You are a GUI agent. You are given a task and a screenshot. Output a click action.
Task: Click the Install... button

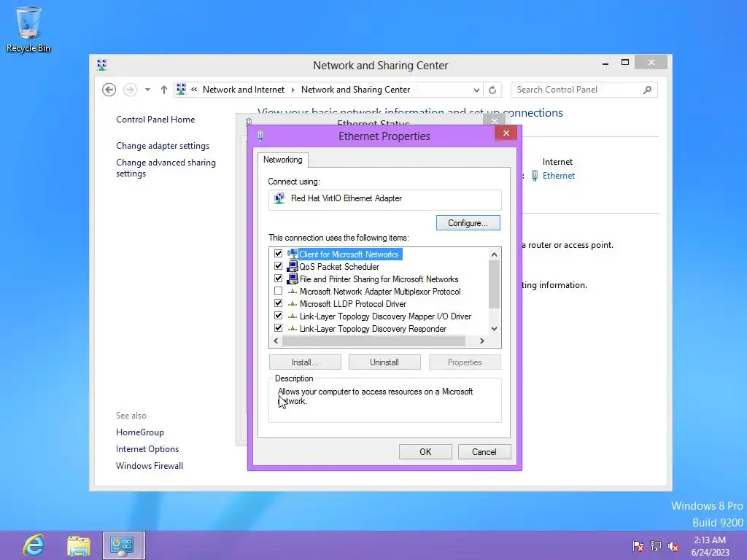(x=305, y=362)
